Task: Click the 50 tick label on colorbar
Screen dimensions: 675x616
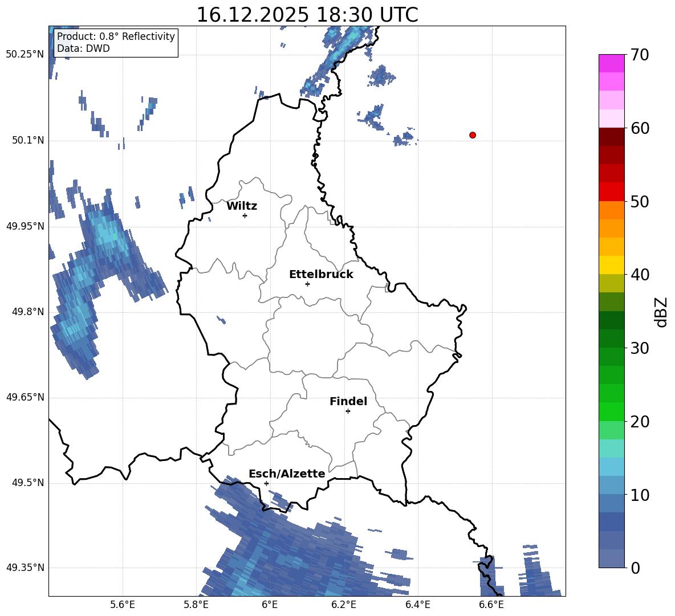Action: [640, 201]
